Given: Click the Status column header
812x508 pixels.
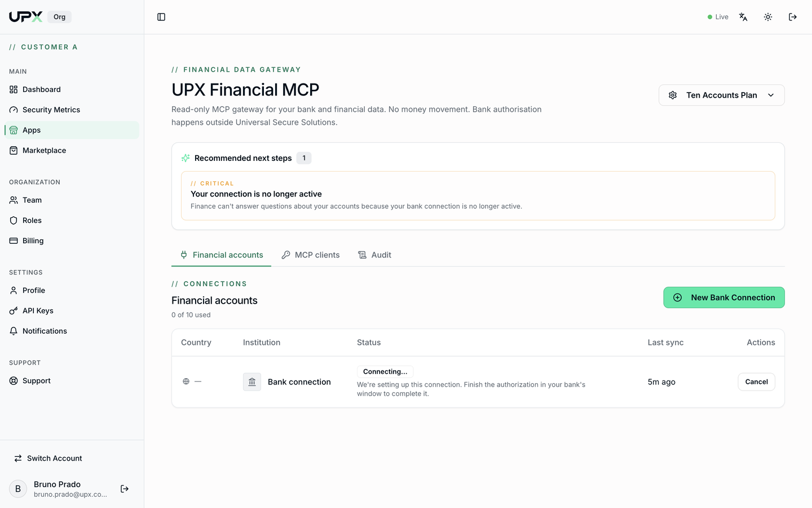Looking at the screenshot, I should (369, 342).
